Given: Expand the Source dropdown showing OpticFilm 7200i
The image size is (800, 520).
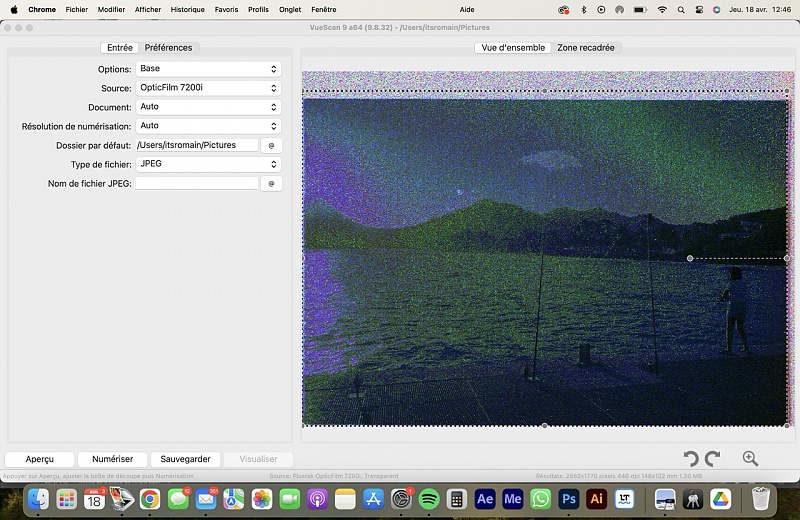Looking at the screenshot, I should pos(208,88).
